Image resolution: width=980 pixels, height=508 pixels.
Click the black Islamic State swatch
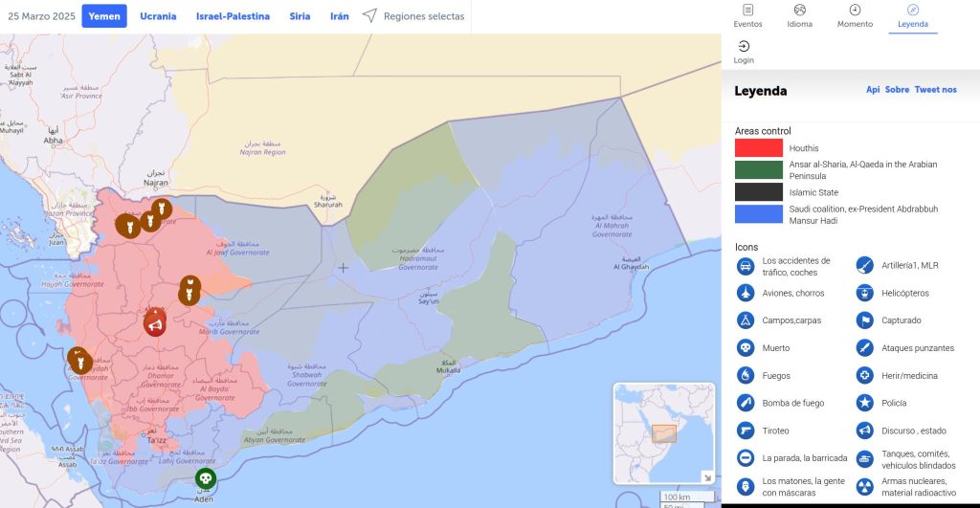(758, 192)
